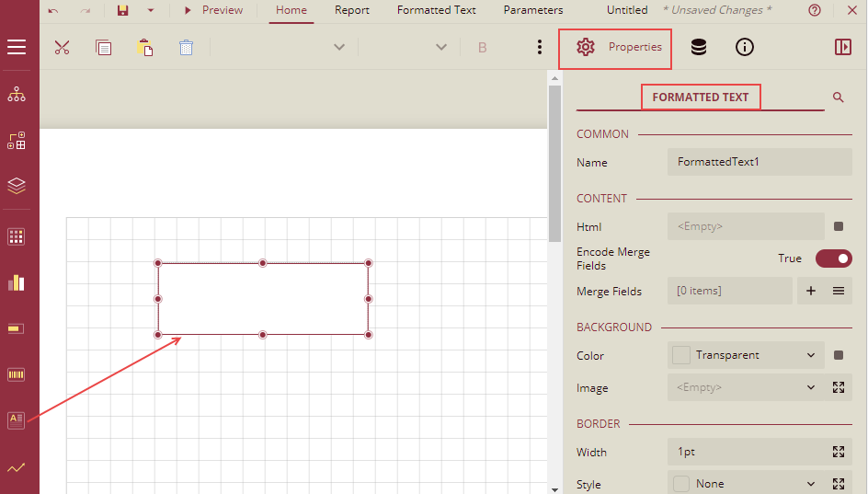
Task: Copy the selected item
Action: 104,47
